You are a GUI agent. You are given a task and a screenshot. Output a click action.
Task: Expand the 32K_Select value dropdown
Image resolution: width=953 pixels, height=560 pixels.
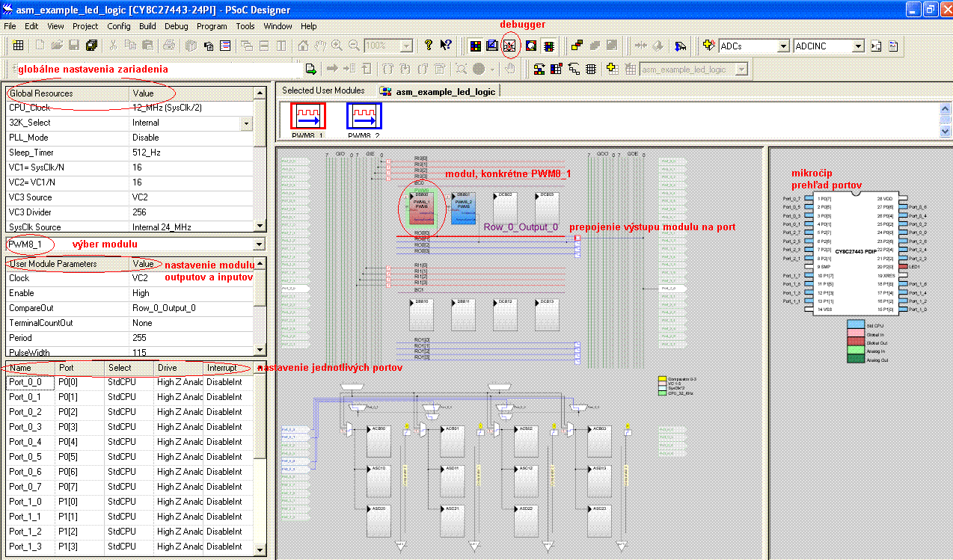pos(246,123)
